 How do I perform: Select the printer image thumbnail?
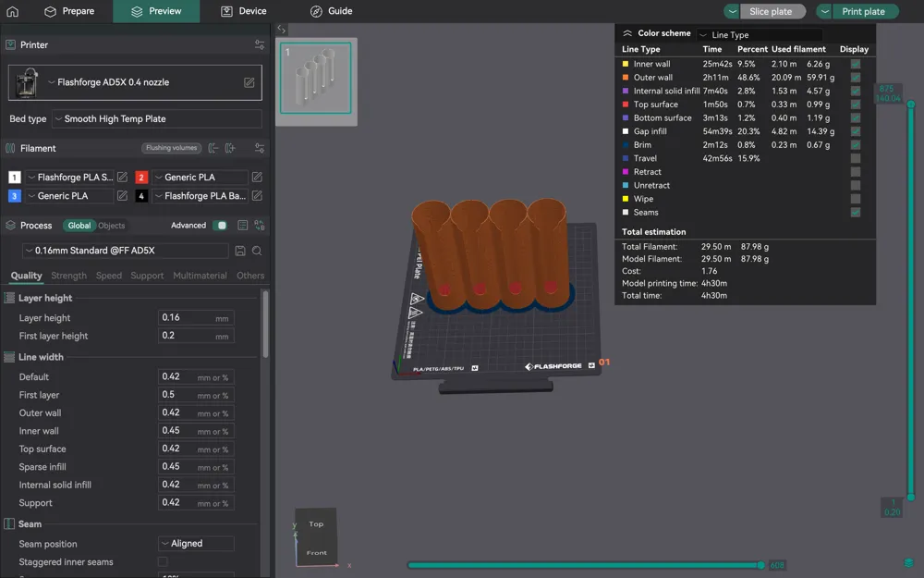(27, 82)
